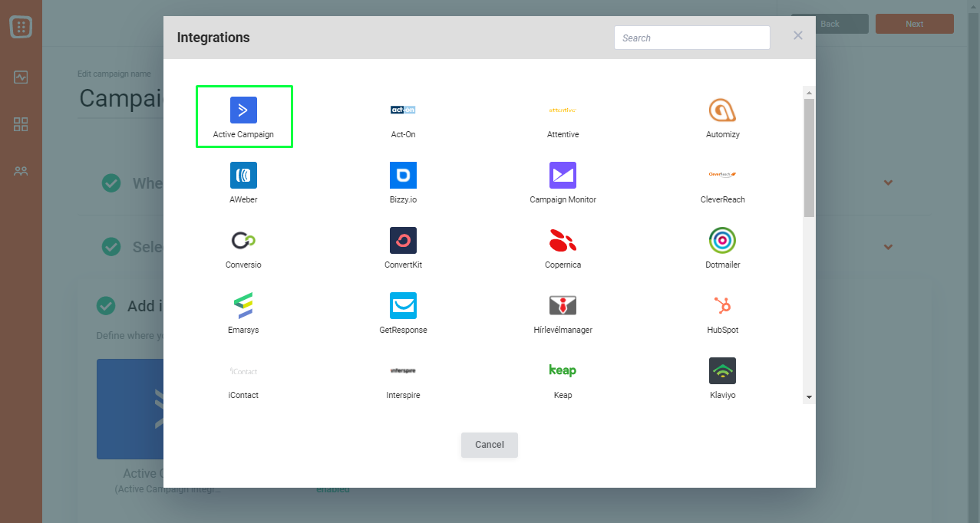980x523 pixels.
Task: Choose the AWeber integration icon
Action: click(243, 175)
